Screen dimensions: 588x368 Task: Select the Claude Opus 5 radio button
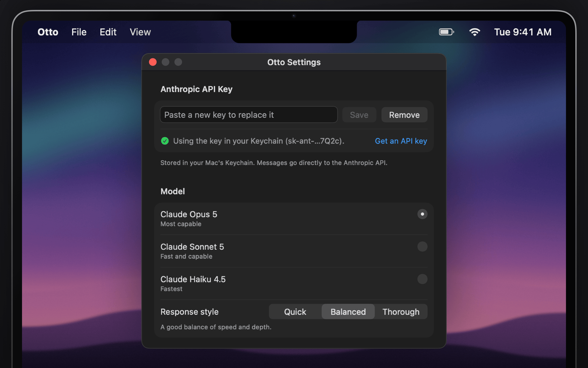click(422, 214)
